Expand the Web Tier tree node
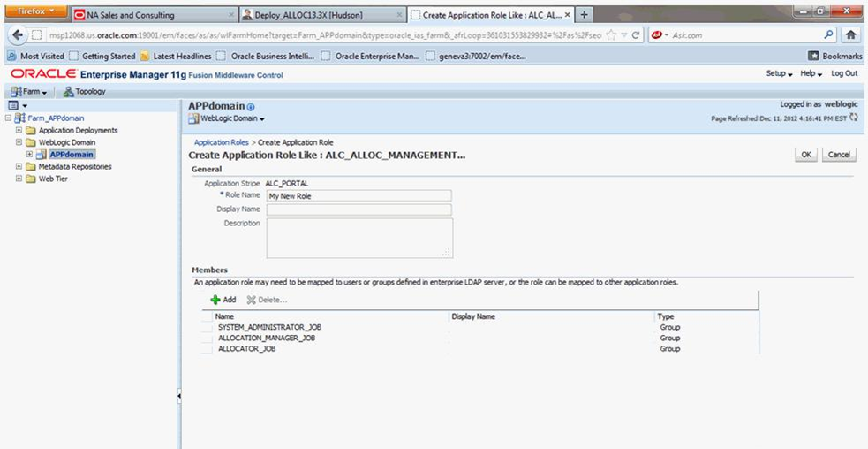This screenshot has height=449, width=868. click(19, 179)
